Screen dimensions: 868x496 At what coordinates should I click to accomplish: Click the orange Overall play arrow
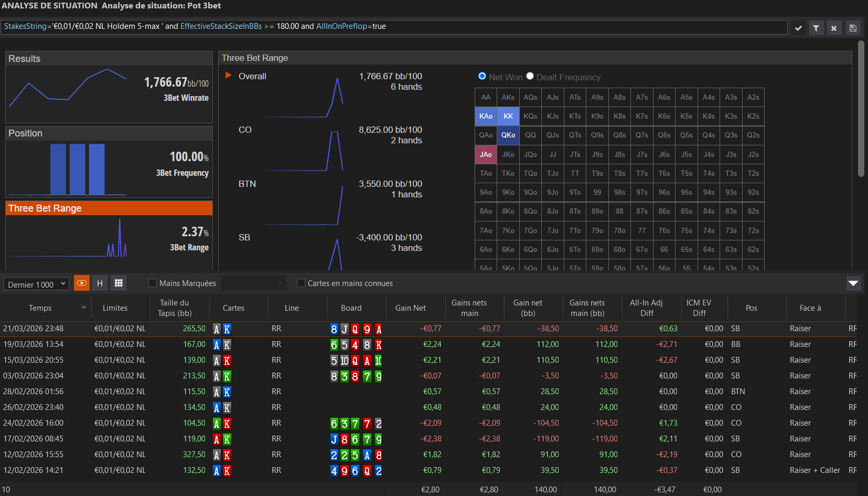tap(229, 76)
